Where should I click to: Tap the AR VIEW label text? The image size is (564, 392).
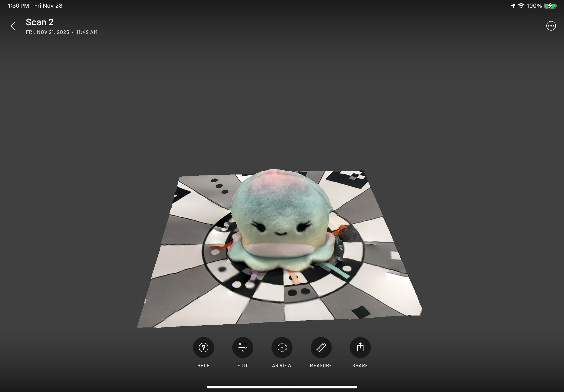coord(282,365)
